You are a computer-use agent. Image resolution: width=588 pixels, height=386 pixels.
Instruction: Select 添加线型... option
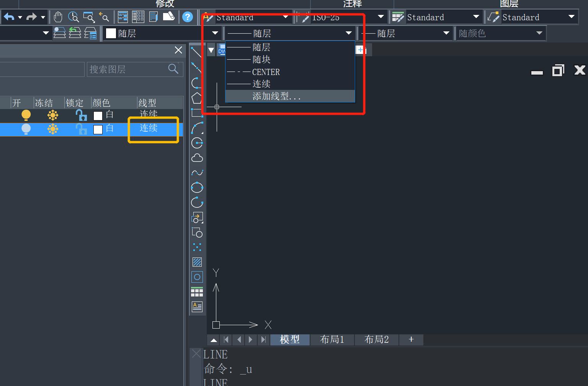tap(290, 96)
